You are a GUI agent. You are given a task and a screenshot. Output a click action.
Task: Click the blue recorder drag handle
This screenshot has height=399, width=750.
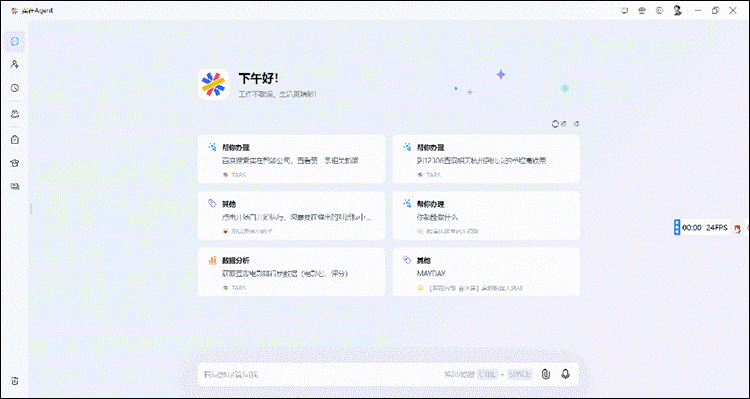tap(677, 227)
